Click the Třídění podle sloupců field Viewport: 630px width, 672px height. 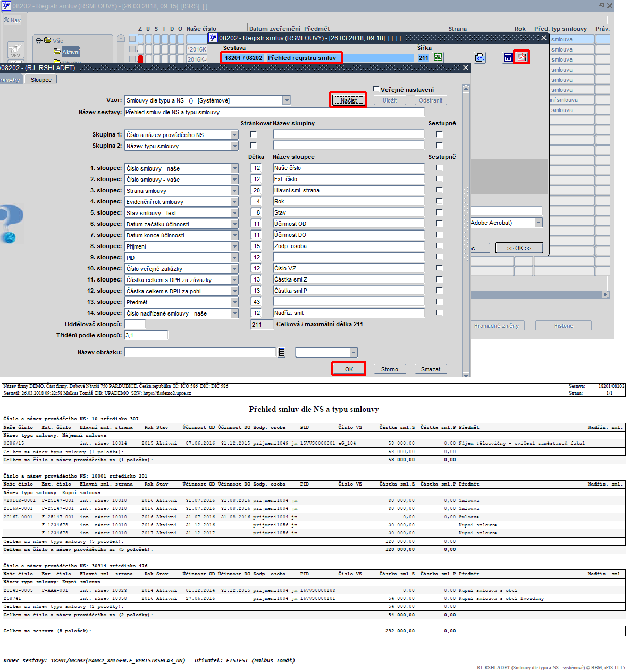click(146, 335)
